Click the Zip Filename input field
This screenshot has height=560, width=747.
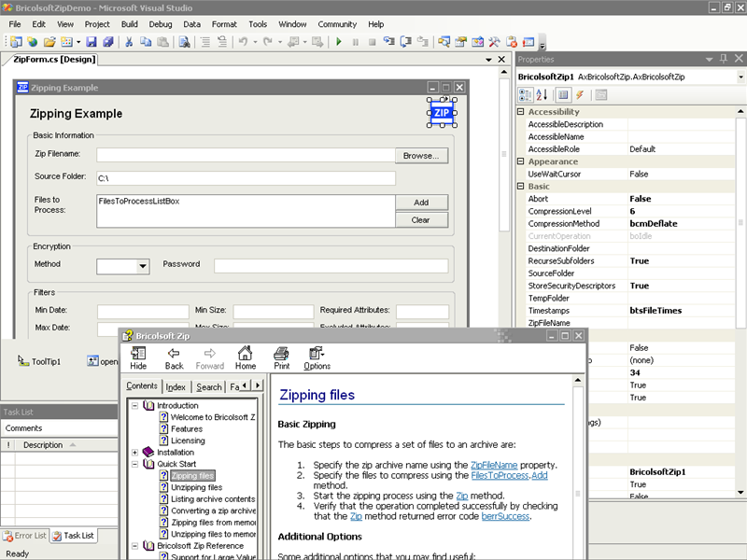pos(246,155)
